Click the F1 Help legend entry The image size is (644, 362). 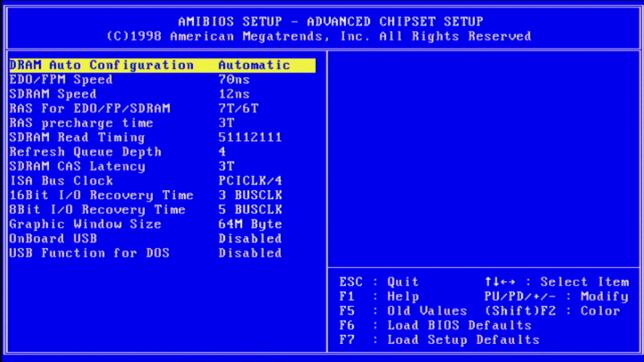pyautogui.click(x=379, y=296)
